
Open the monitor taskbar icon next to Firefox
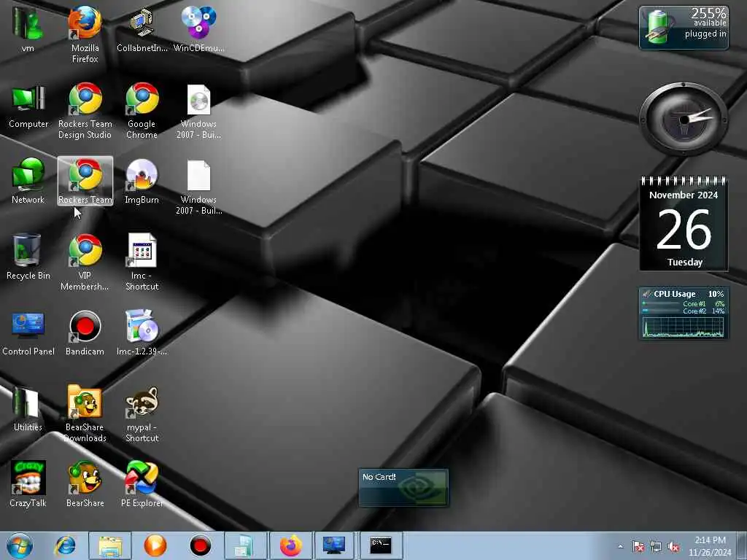334,545
